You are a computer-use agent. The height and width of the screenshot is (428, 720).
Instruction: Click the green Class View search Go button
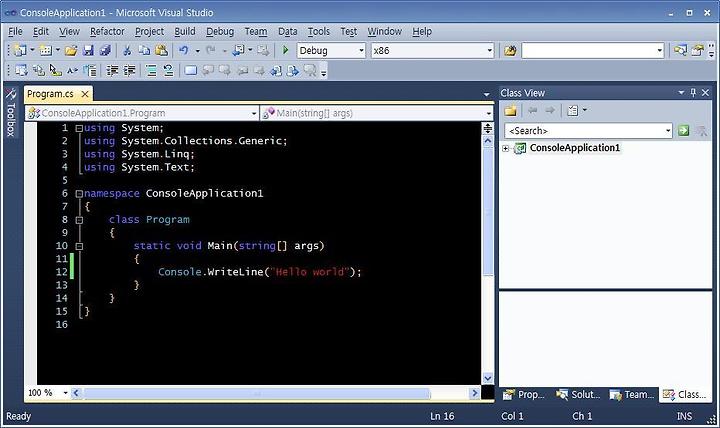683,131
